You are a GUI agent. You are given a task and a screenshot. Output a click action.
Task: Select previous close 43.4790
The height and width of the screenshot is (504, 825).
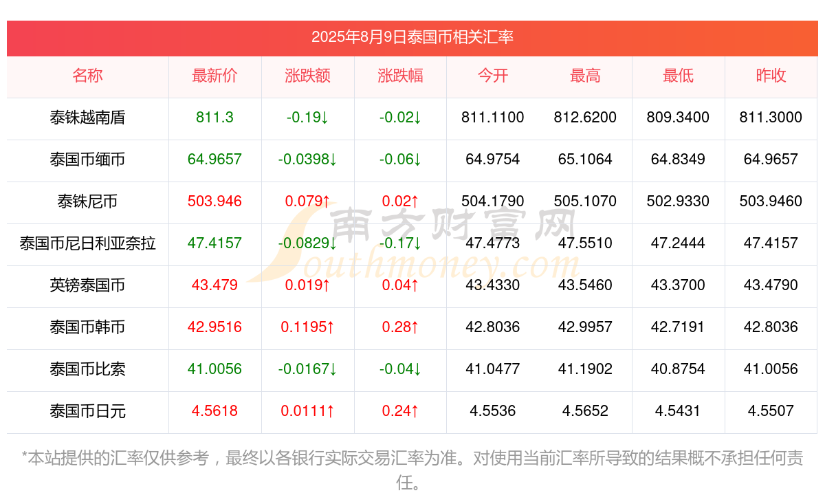pos(771,285)
